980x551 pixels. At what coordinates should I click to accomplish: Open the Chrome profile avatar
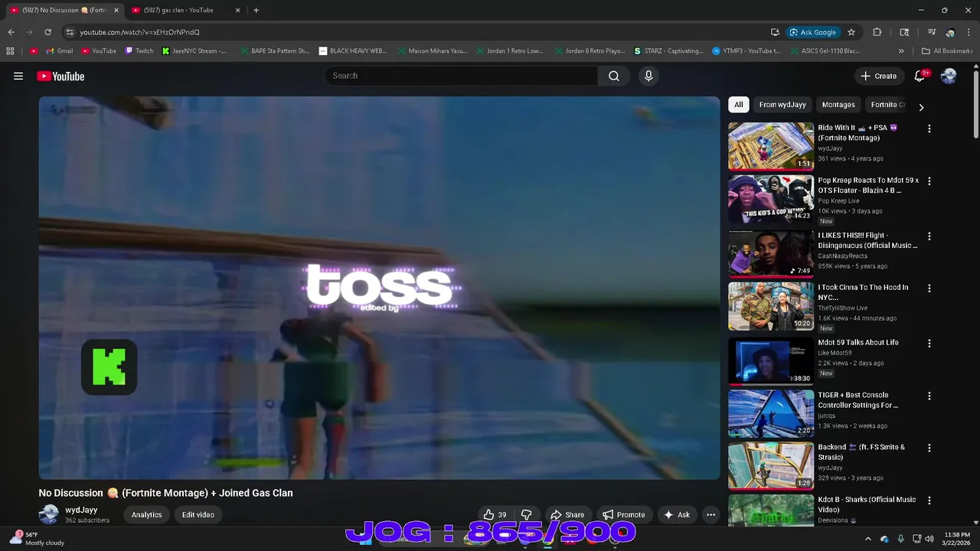click(950, 32)
